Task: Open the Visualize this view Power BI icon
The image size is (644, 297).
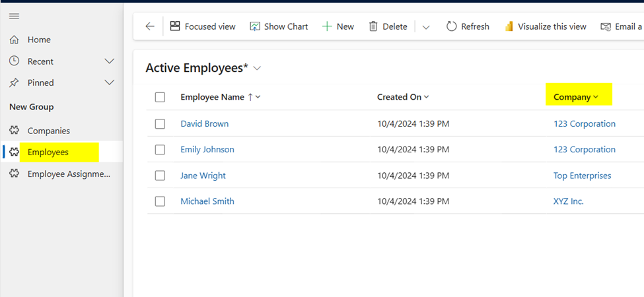Action: 509,26
